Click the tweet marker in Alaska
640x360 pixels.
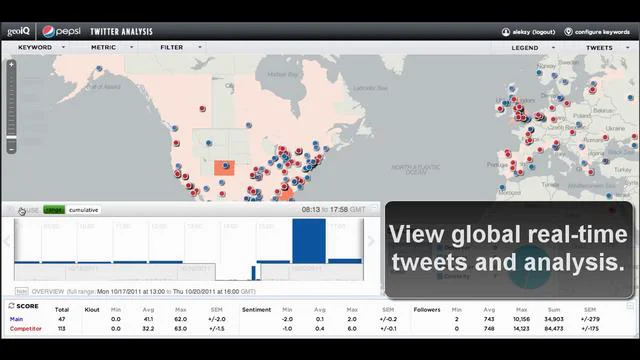[x=99, y=69]
